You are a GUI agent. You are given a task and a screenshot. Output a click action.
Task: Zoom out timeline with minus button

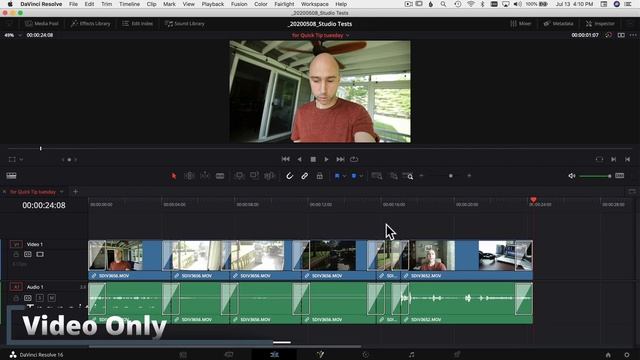pos(422,176)
